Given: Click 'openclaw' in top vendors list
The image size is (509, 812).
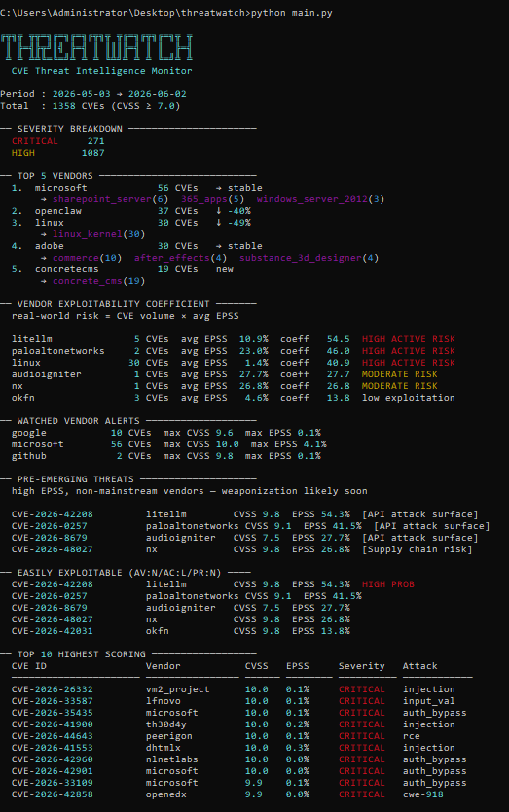Looking at the screenshot, I should [58, 211].
